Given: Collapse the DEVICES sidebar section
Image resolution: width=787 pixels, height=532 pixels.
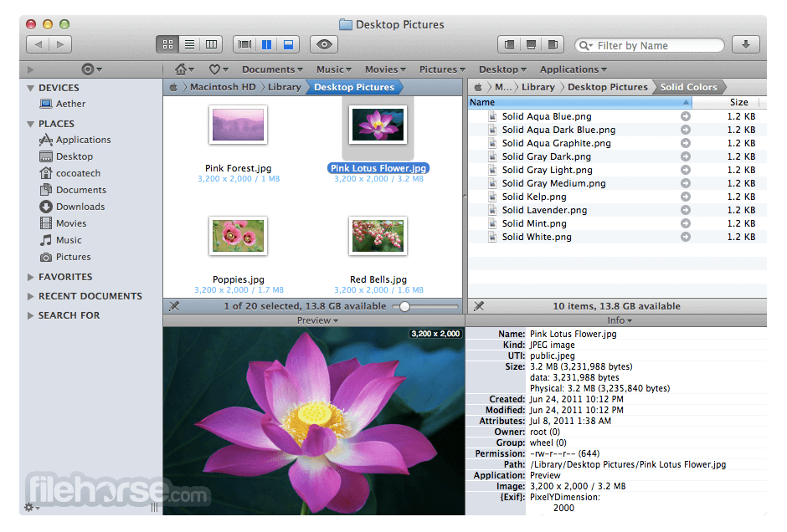Looking at the screenshot, I should click(31, 88).
